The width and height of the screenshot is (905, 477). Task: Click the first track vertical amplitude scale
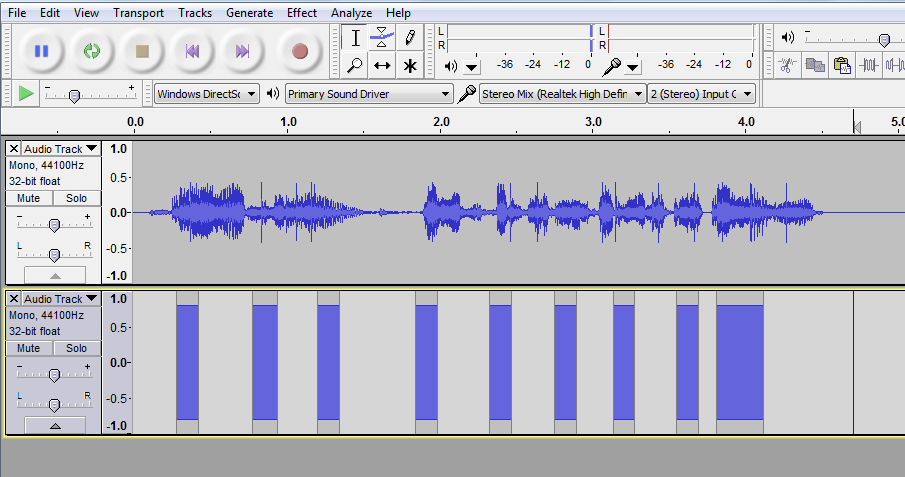pyautogui.click(x=118, y=213)
